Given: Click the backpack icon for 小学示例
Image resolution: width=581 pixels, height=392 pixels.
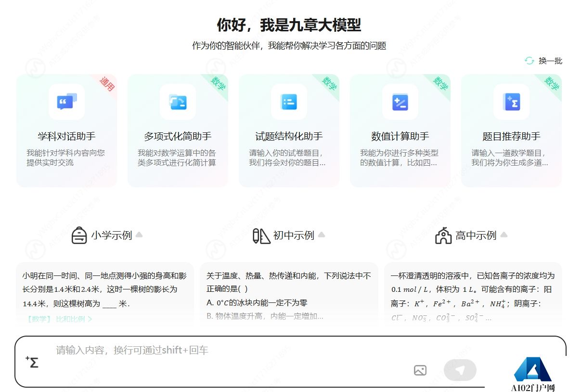Looking at the screenshot, I should 79,235.
